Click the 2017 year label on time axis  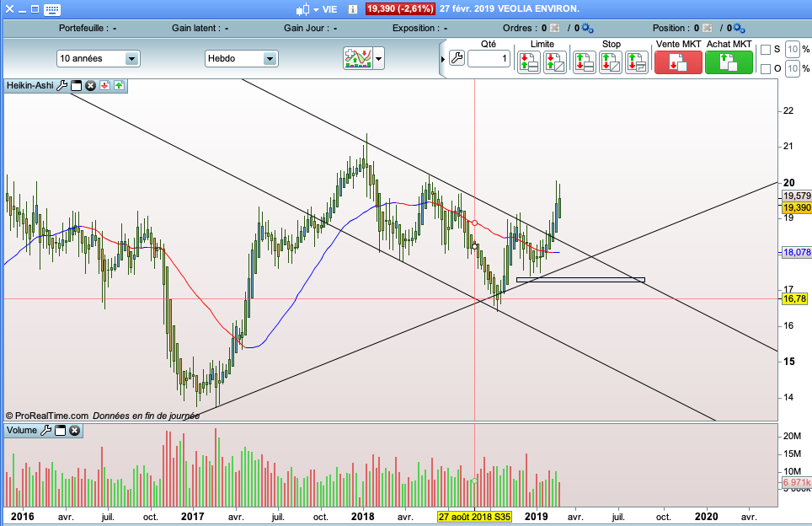[x=192, y=517]
